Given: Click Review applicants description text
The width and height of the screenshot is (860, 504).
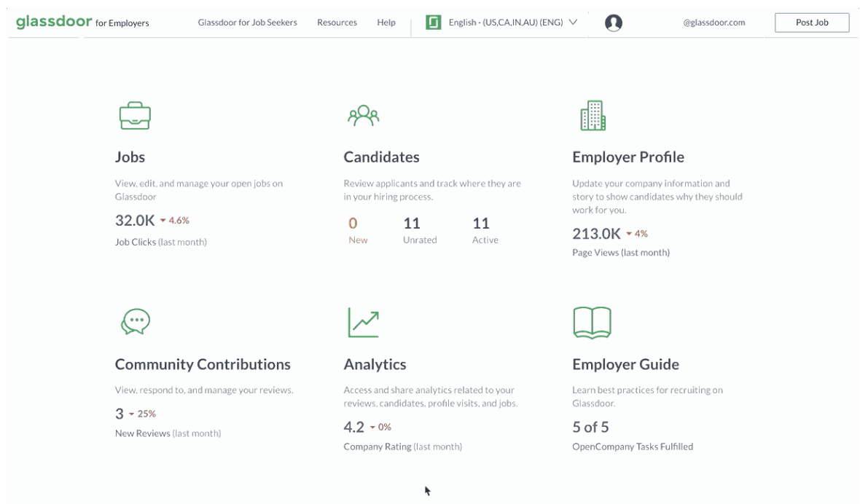Looking at the screenshot, I should [432, 190].
